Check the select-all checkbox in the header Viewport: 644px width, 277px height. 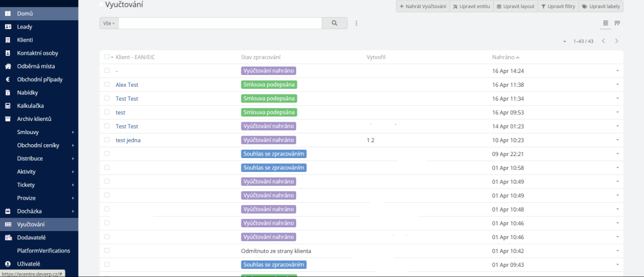[x=107, y=57]
